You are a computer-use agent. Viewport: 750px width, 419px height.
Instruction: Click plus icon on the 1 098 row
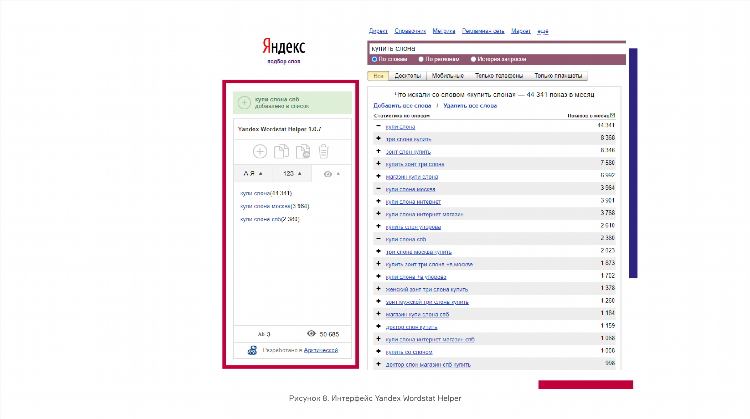point(378,339)
